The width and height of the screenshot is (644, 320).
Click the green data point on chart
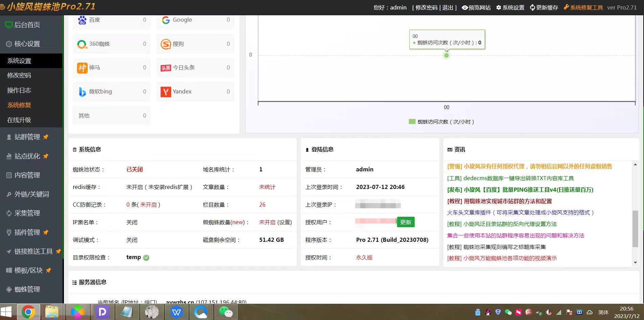point(446,56)
